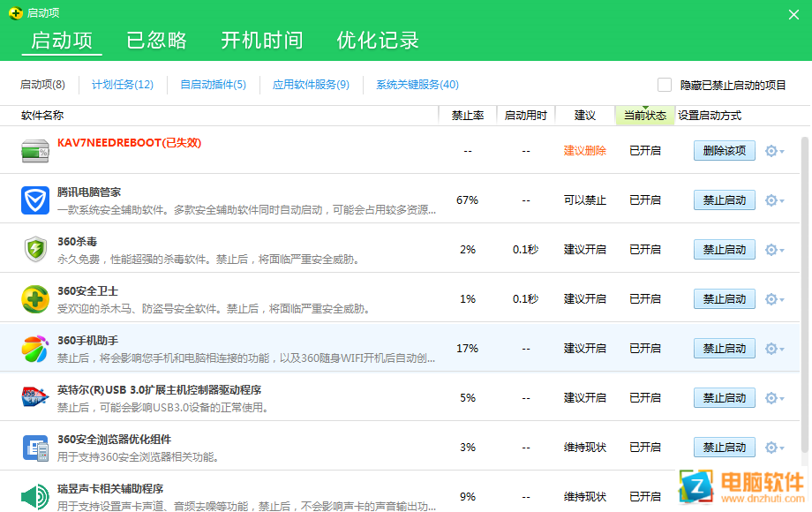Image resolution: width=812 pixels, height=512 pixels.
Task: Open the 开机时间 tab
Action: 262,41
